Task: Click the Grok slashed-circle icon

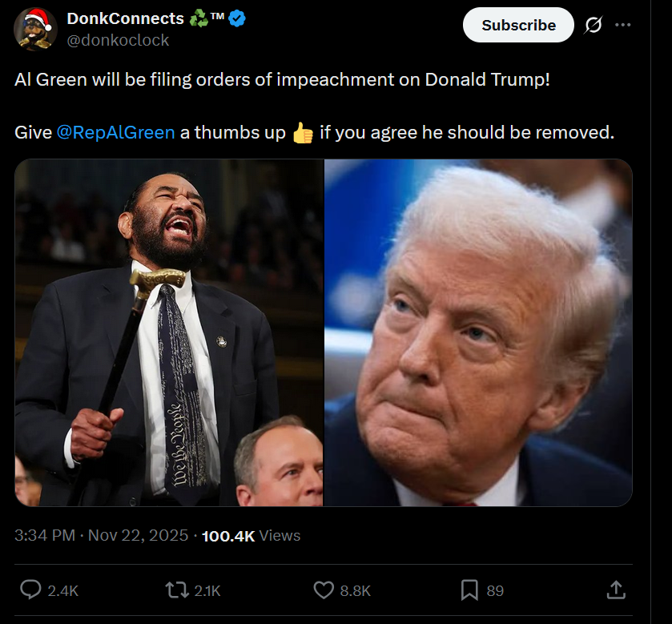Action: click(594, 25)
